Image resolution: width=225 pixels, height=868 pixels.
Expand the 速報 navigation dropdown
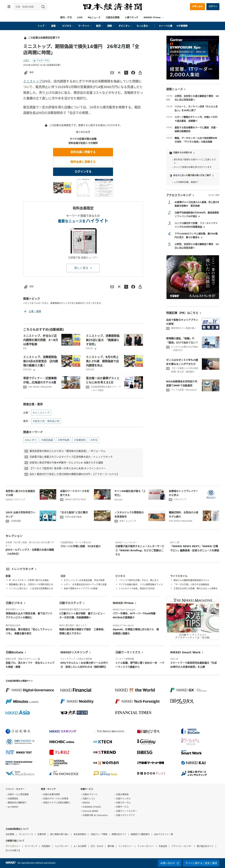(x=54, y=26)
